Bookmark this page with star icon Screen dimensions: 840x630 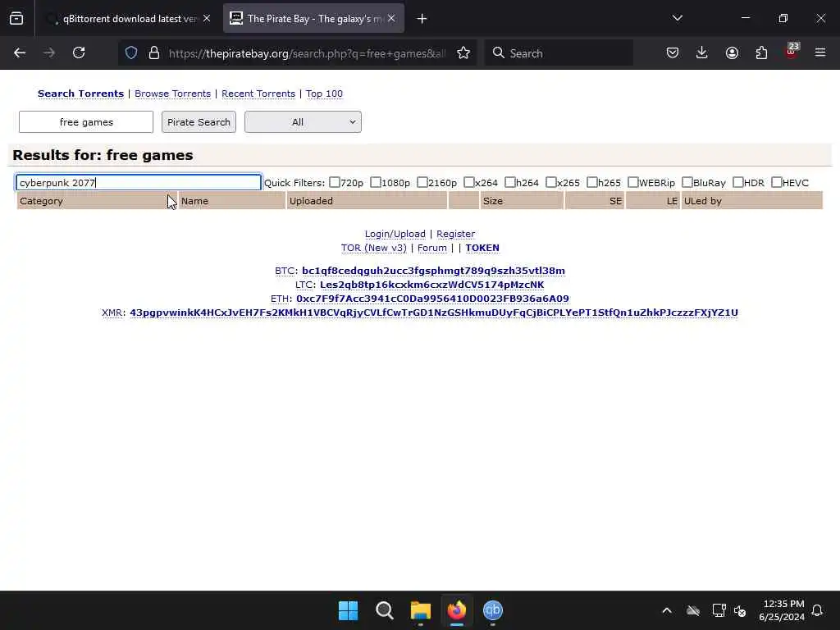coord(463,53)
